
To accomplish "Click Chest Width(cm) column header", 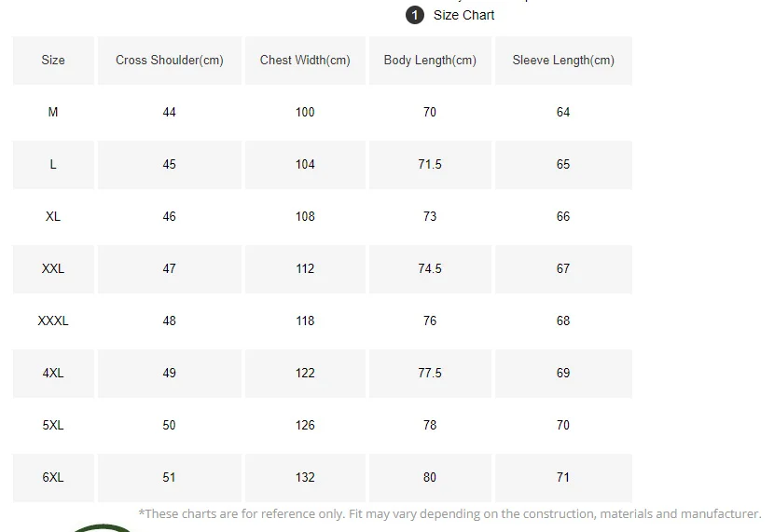I will coord(305,61).
